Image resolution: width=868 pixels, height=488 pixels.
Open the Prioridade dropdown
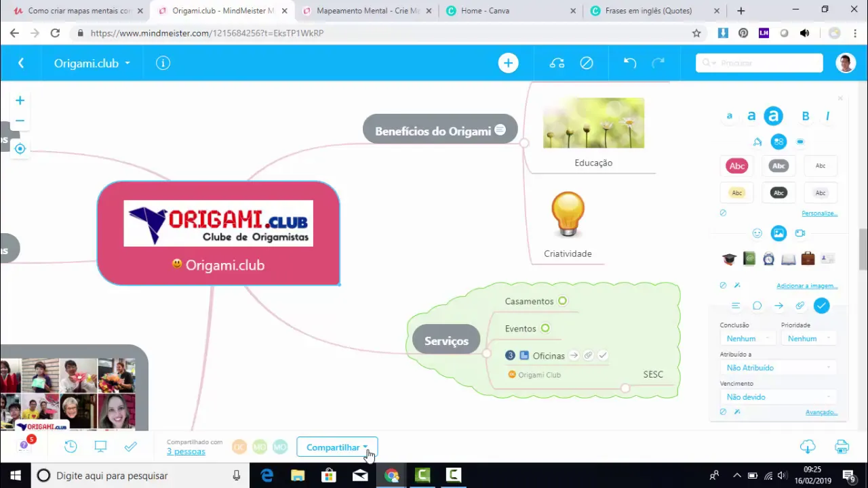tap(809, 338)
